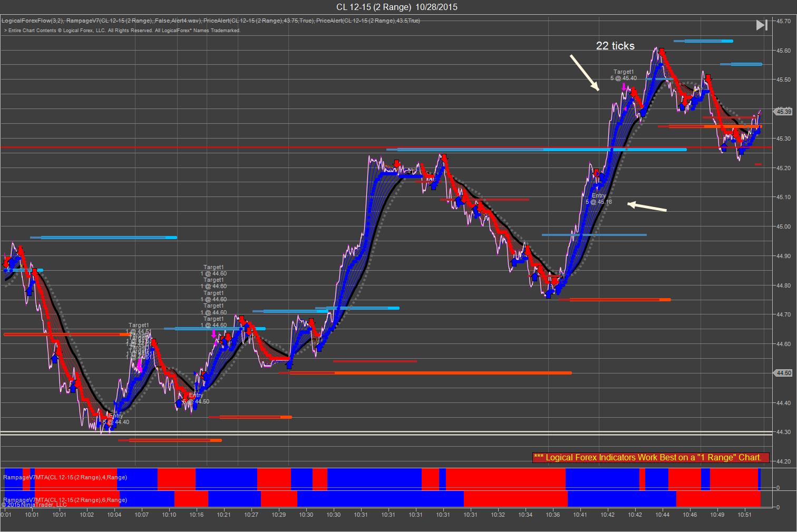The image size is (797, 532).
Task: Click the 10:27 time axis label
Action: tap(251, 515)
